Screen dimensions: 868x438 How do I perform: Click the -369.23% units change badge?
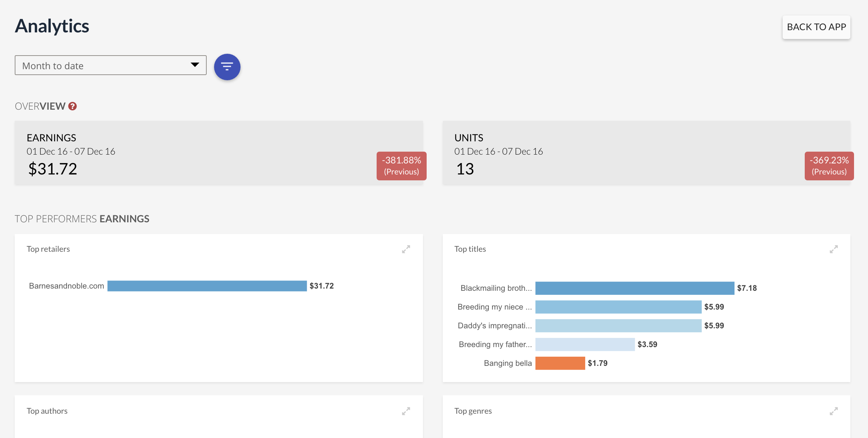pos(829,166)
